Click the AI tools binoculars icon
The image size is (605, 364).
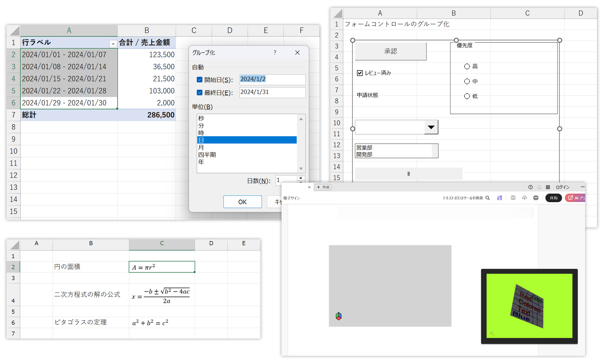coord(500,198)
